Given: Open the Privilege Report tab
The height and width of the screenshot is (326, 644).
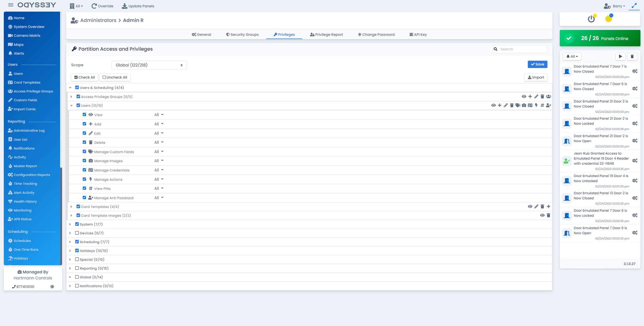Looking at the screenshot, I should coord(326,35).
